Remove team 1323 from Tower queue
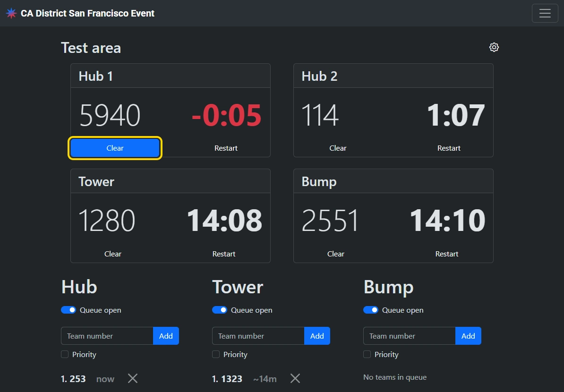This screenshot has height=392, width=564. pyautogui.click(x=295, y=378)
